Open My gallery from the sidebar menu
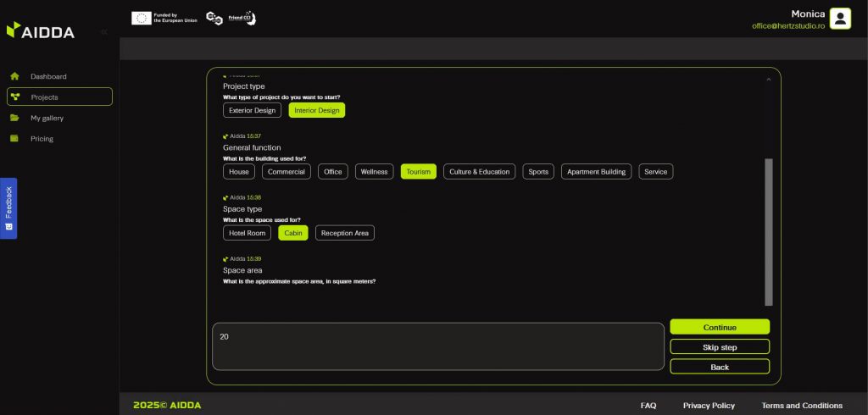 pos(47,118)
